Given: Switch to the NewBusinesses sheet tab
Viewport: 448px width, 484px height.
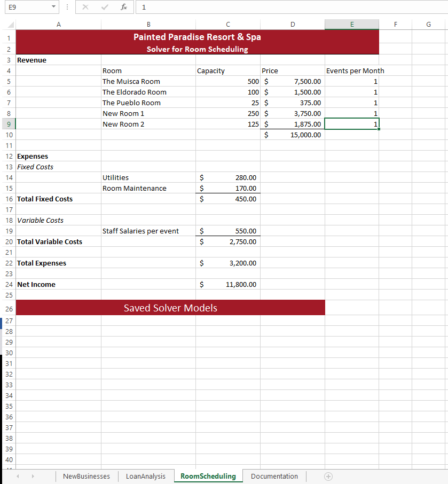Looking at the screenshot, I should tap(86, 476).
